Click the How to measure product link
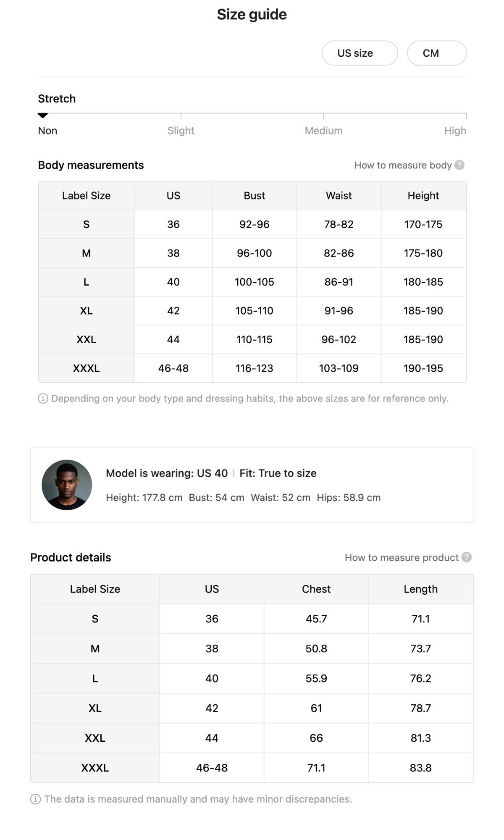Image resolution: width=504 pixels, height=840 pixels. [x=402, y=557]
